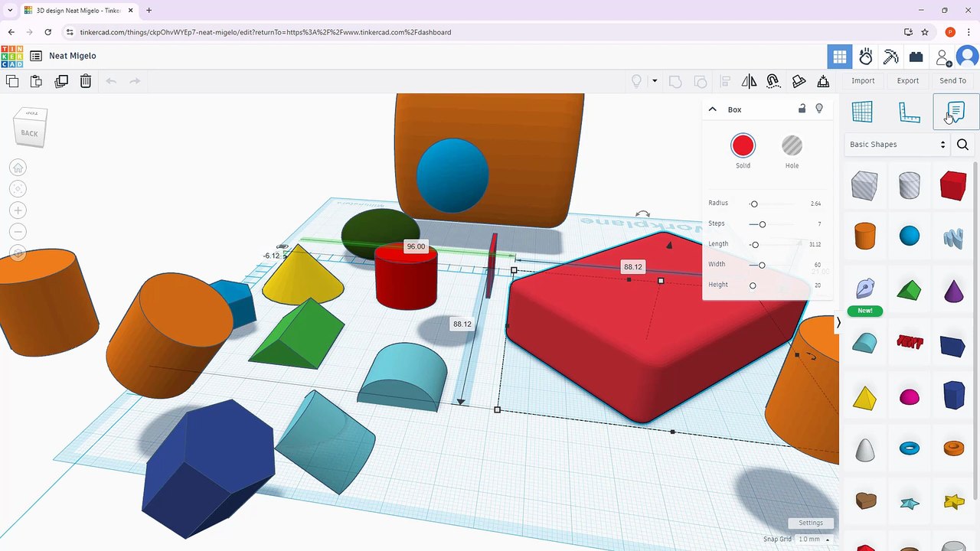Viewport: 980px width, 551px height.
Task: Toggle the Cruise magnet tool
Action: 773,81
